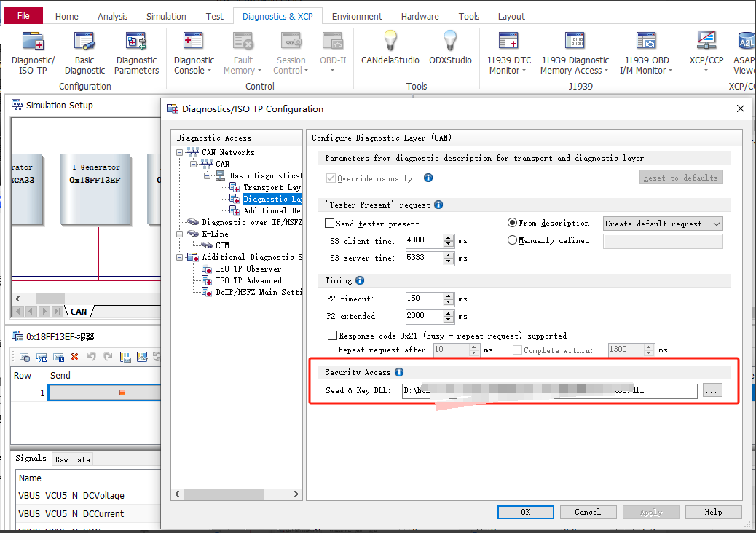Show info for Security Access
This screenshot has height=533, width=756.
click(x=399, y=371)
